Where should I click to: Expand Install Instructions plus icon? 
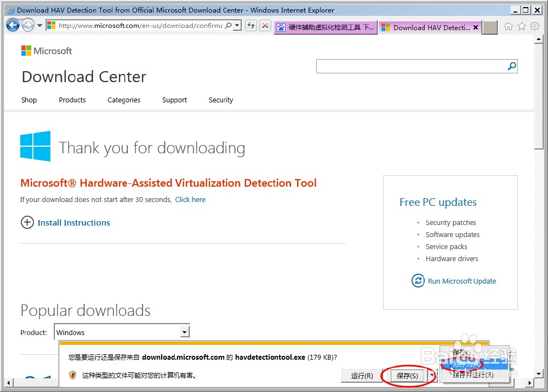(x=27, y=222)
